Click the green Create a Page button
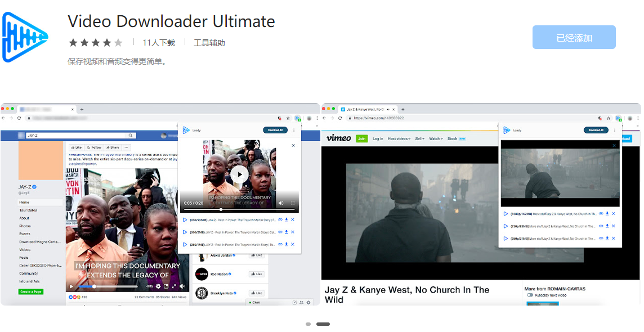The height and width of the screenshot is (332, 644). 31,292
